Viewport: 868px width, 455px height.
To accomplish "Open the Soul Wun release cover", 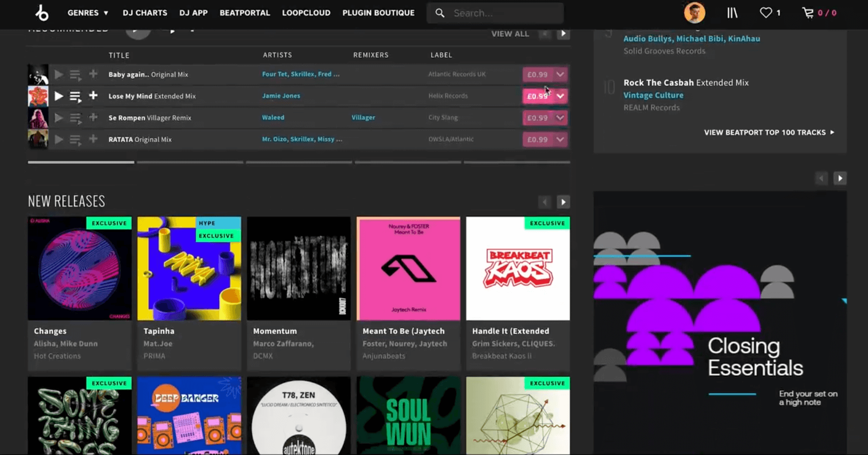I will pyautogui.click(x=408, y=416).
